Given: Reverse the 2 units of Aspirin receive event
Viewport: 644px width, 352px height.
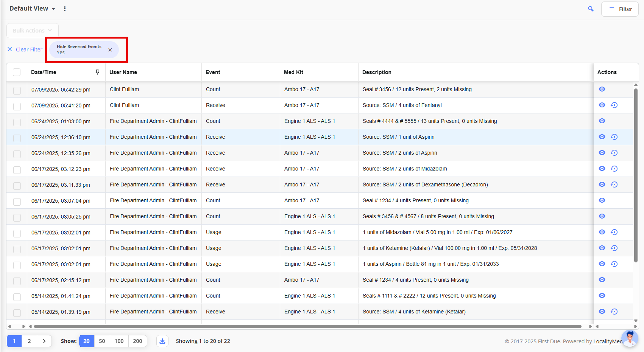Looking at the screenshot, I should tap(614, 153).
